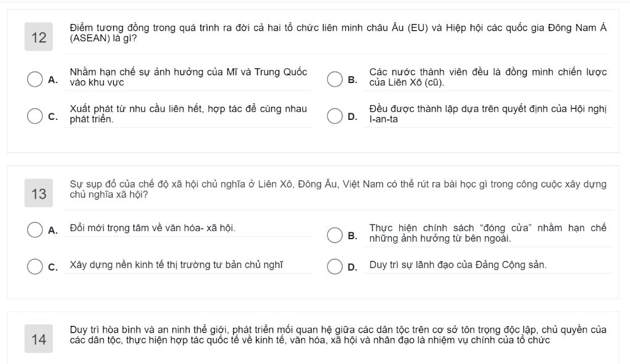Click question 14 text about 'Duy trì hòa bình'
The width and height of the screenshot is (630, 364).
pyautogui.click(x=338, y=334)
